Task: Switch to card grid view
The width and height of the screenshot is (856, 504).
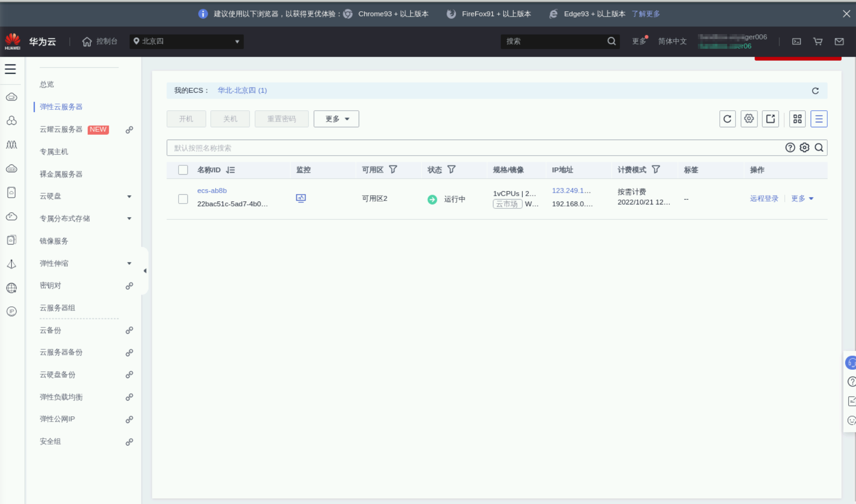Action: [797, 119]
